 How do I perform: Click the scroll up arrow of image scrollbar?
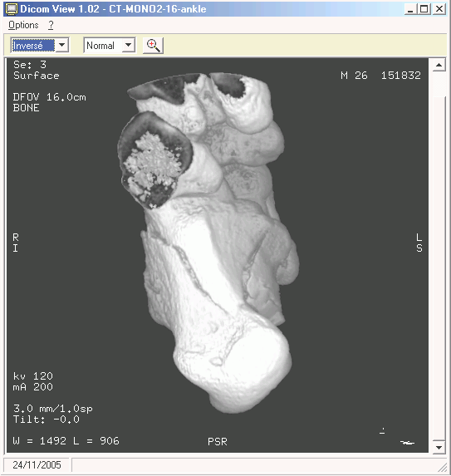coord(439,65)
